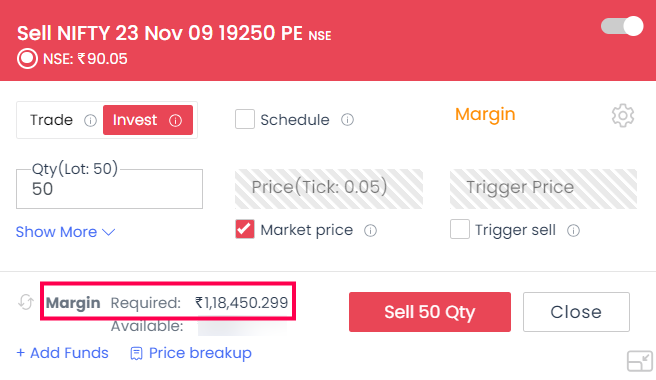Screen dimensions: 656x380
Task: Toggle the buy/sell switch in header
Action: [x=622, y=26]
